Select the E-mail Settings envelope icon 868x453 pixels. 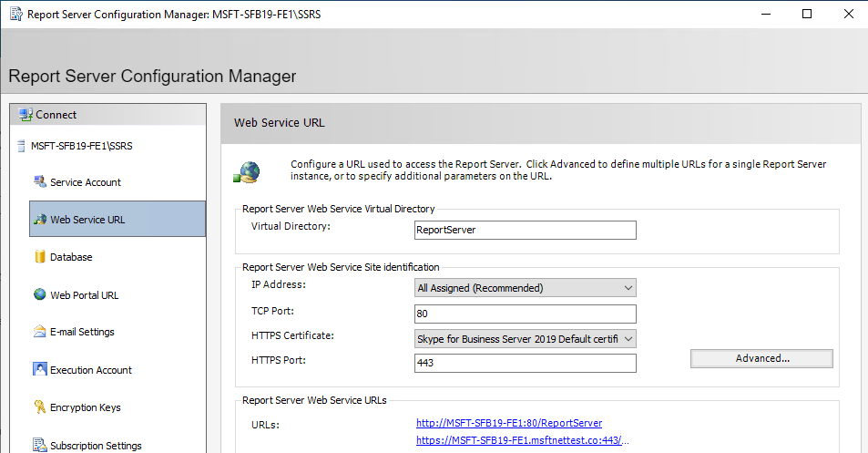[40, 332]
